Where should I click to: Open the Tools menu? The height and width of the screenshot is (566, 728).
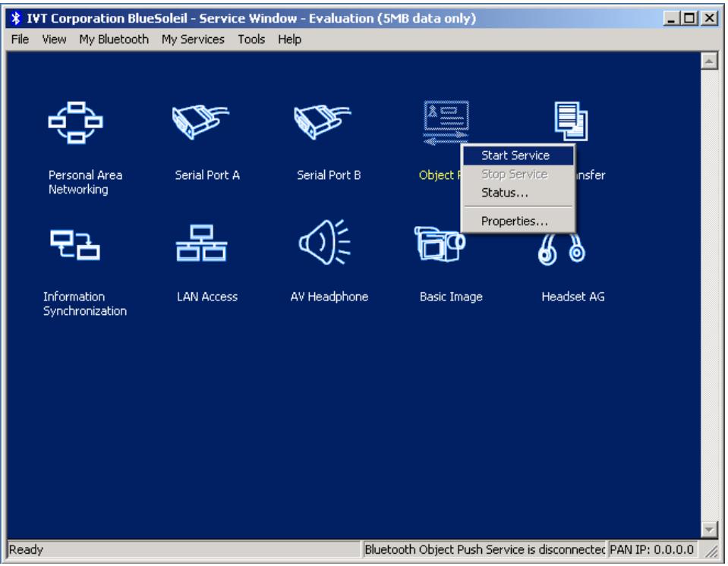tap(251, 39)
